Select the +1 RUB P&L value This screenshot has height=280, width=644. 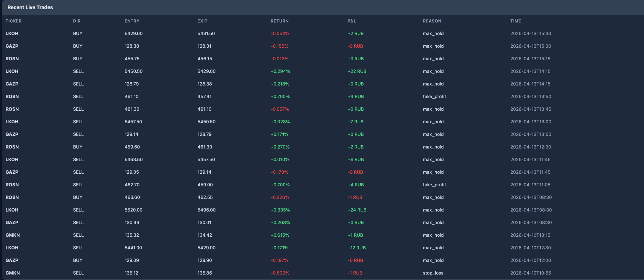(355, 235)
